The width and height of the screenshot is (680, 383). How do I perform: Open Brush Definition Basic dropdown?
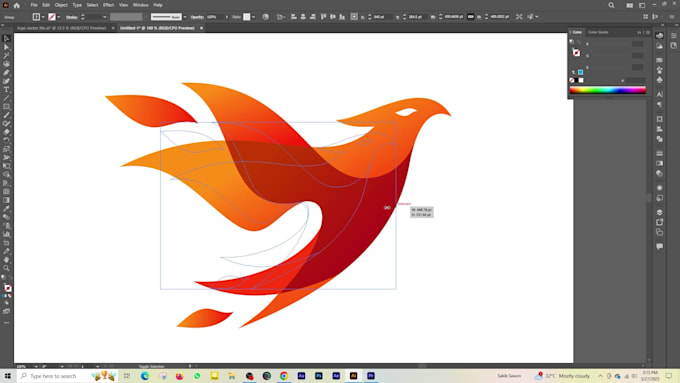tap(185, 17)
